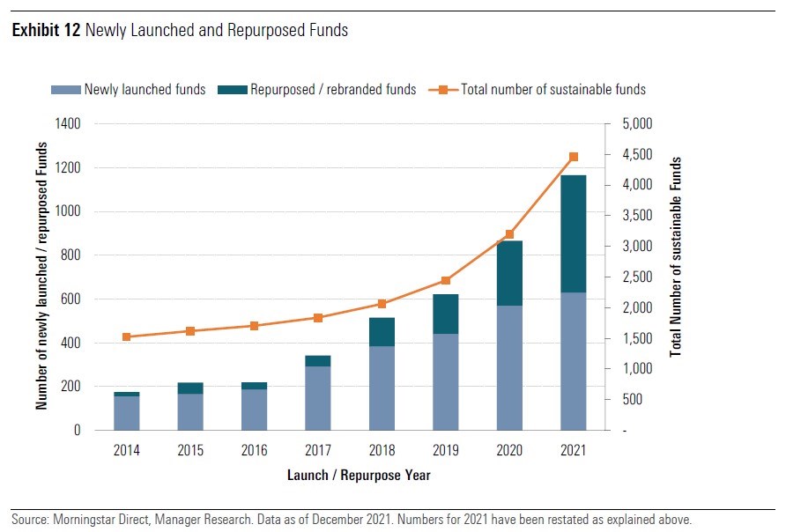This screenshot has height=532, width=786.
Task: Click the 1400 tick label on left axis
Action: pos(67,124)
